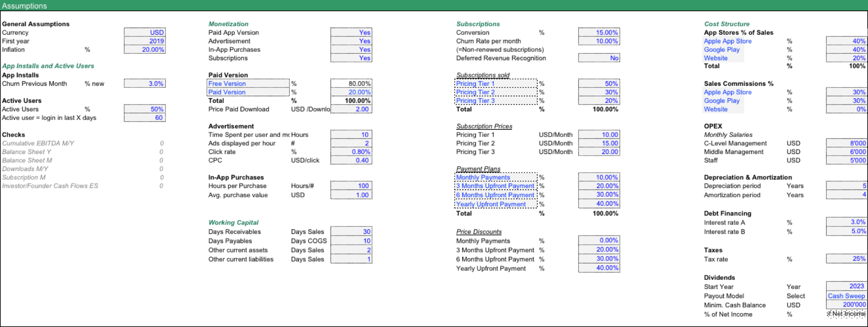Select Yearly Upfront Payment plan share 40.00%
The image size is (868, 327).
pyautogui.click(x=599, y=204)
